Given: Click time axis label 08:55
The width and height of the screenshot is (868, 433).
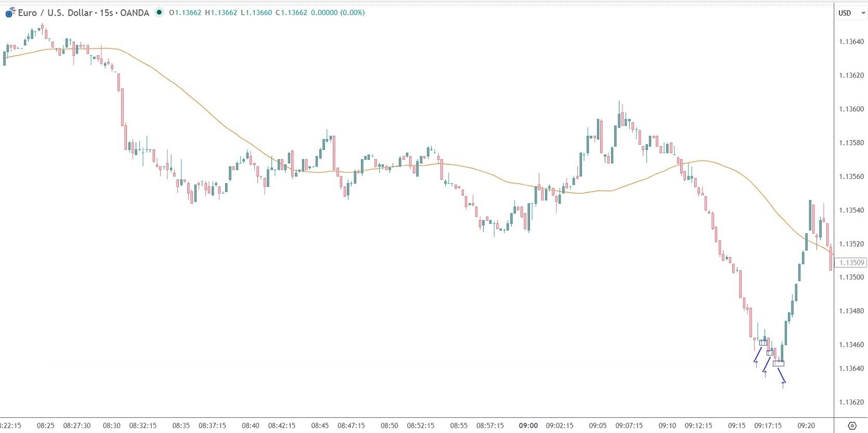Looking at the screenshot, I should 459,426.
